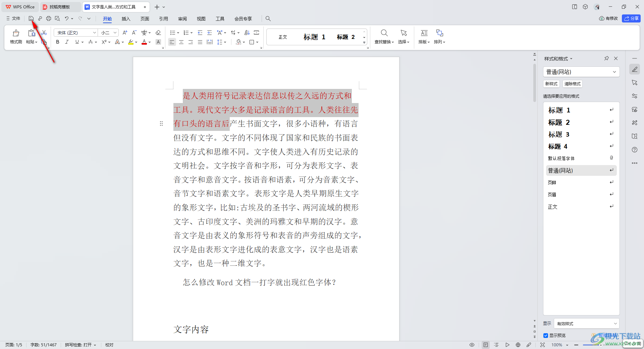Switch to the Review (审阅) tab
644x349 pixels.
tap(182, 19)
